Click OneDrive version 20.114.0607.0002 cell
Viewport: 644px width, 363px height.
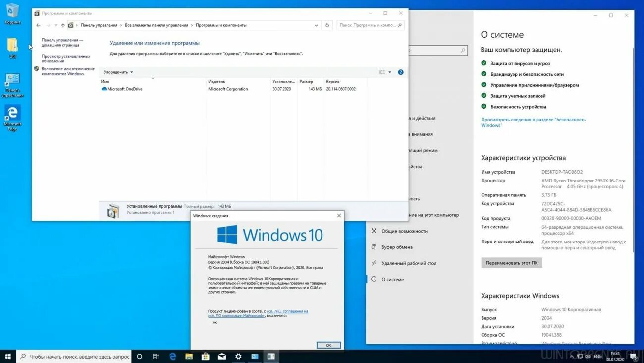click(x=341, y=89)
